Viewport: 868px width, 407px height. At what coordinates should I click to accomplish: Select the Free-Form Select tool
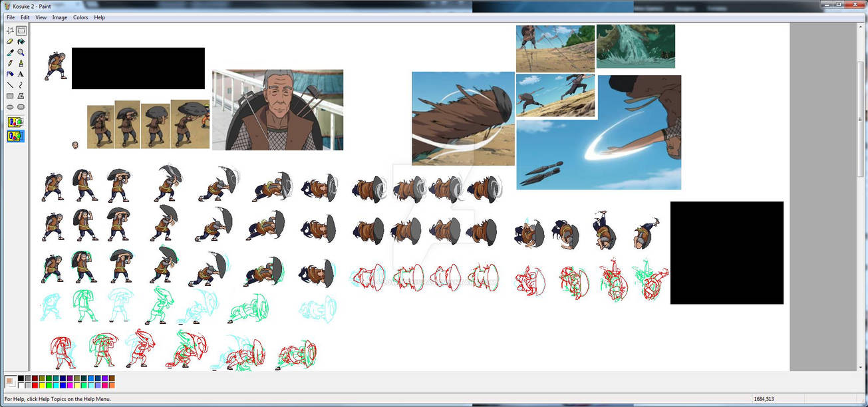coord(10,31)
